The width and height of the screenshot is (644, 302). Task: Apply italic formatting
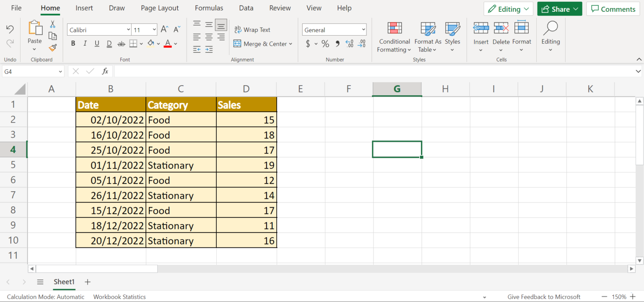85,43
